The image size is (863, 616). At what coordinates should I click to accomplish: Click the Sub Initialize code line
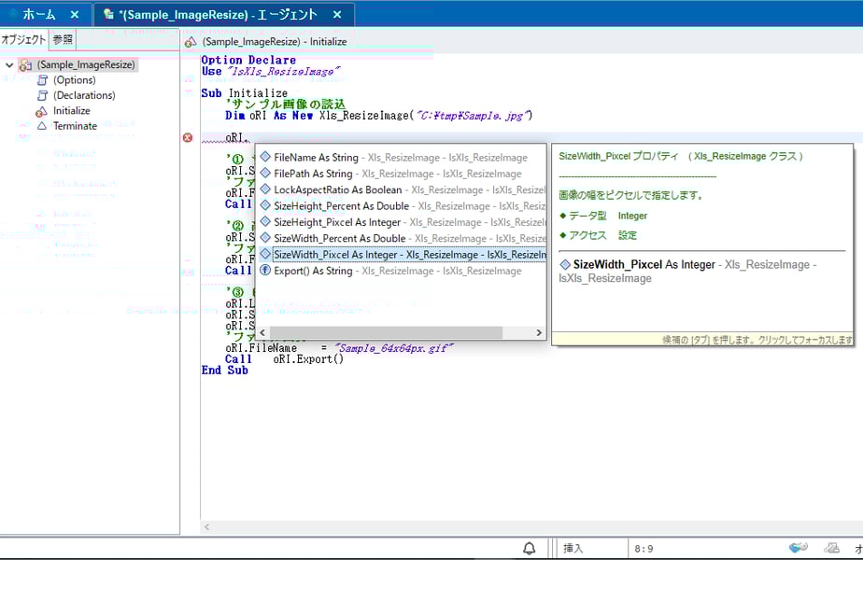tap(245, 93)
